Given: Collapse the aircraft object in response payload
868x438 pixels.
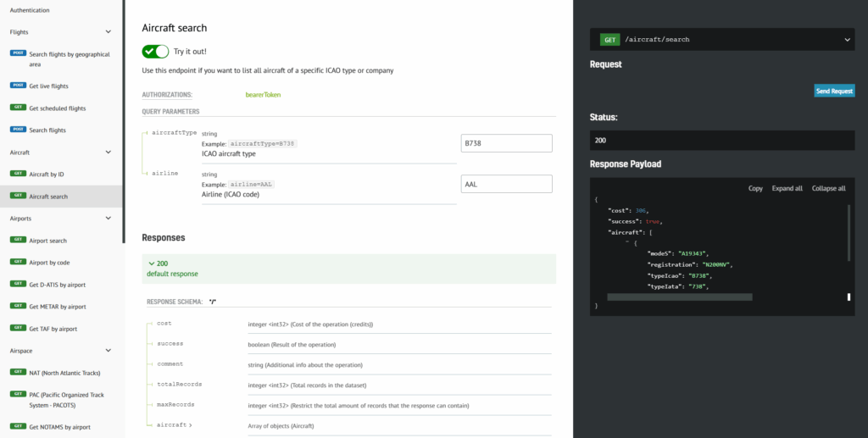Looking at the screenshot, I should pos(627,242).
